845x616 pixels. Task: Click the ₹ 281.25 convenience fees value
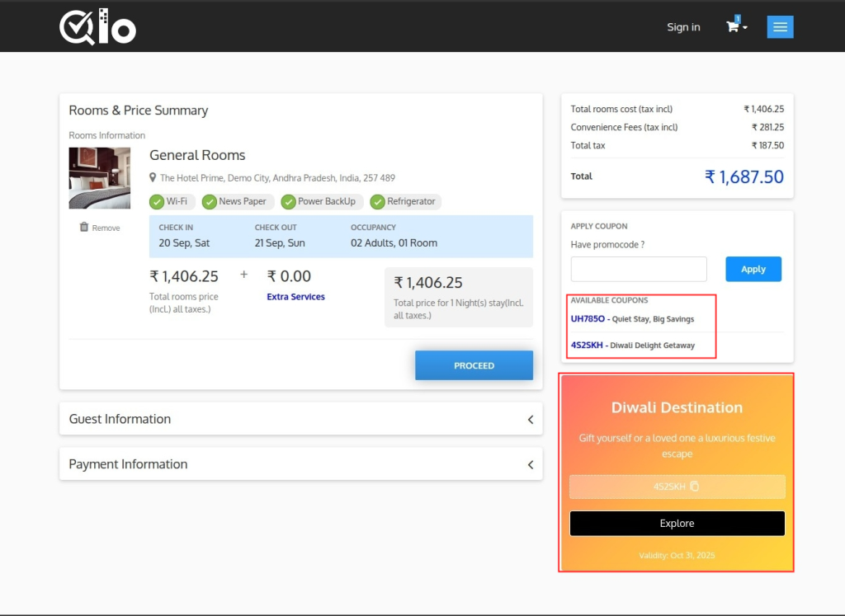768,127
